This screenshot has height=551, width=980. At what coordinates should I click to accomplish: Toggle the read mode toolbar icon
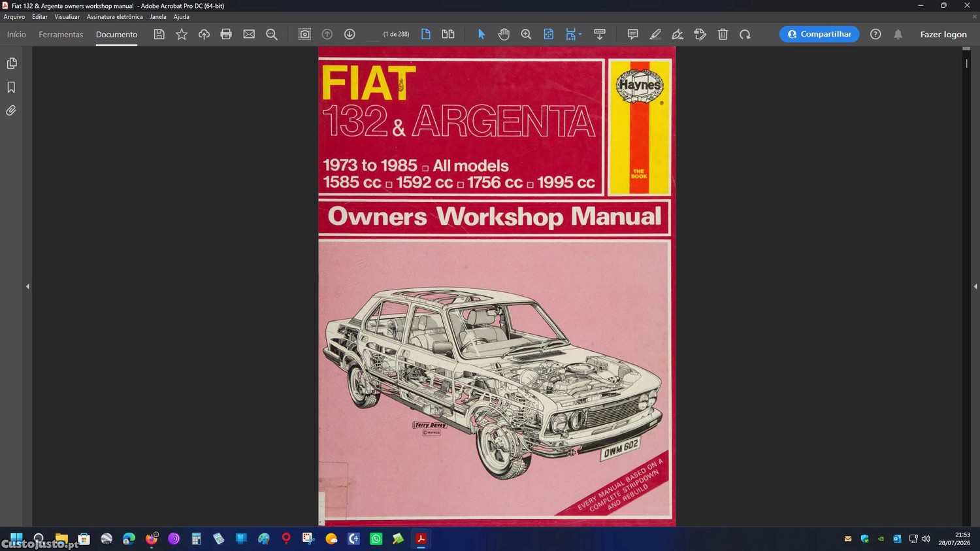(600, 34)
